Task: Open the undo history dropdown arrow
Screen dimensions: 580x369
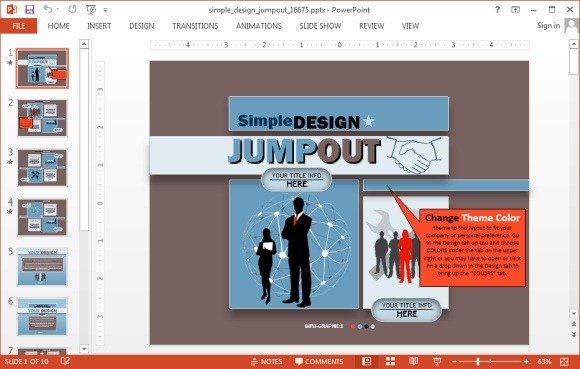Action: [x=58, y=10]
